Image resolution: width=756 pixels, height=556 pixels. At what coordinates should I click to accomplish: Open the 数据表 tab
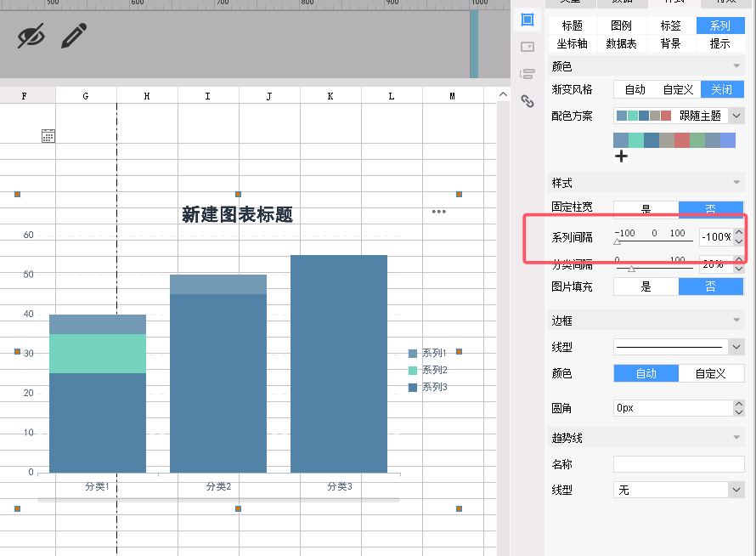click(622, 43)
